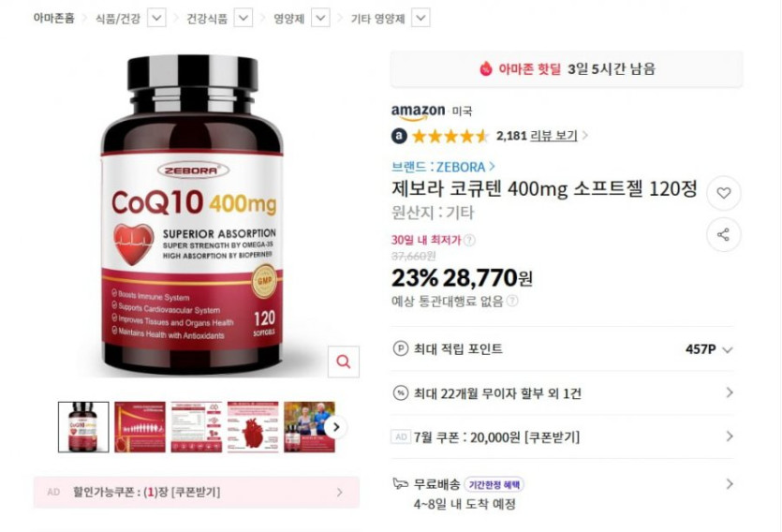The width and height of the screenshot is (782, 532).
Task: Go to 아마존홈 breadcrumb
Action: [54, 19]
